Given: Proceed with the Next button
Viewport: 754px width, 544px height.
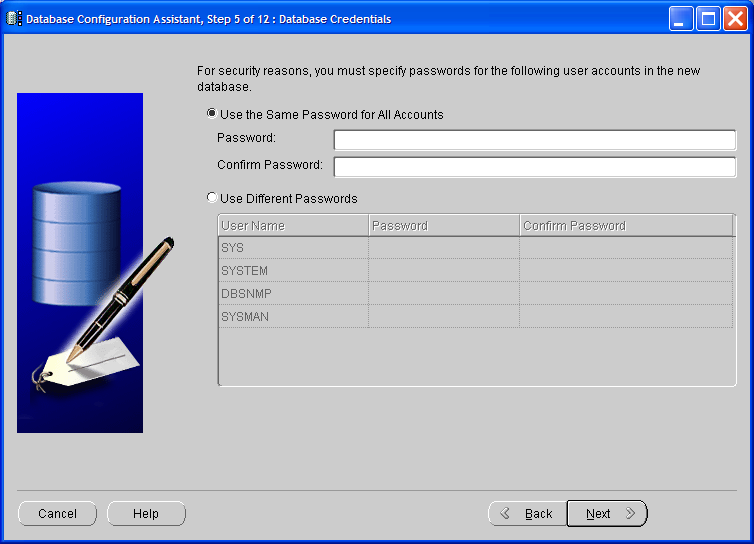Looking at the screenshot, I should [607, 514].
